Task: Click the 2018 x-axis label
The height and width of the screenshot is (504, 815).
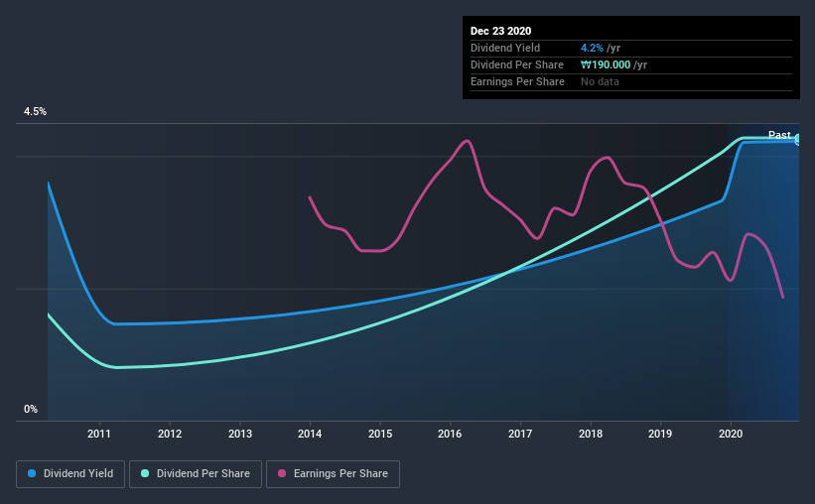Action: point(591,434)
